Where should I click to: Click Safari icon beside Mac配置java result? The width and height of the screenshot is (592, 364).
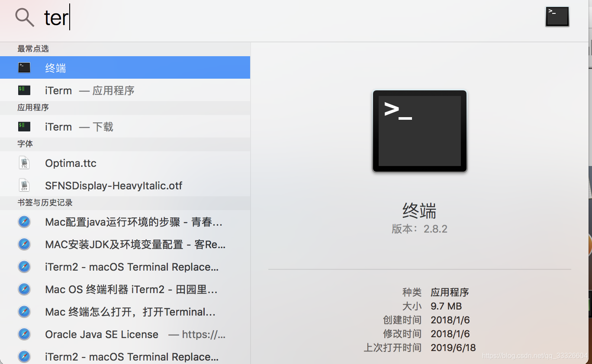(x=24, y=222)
